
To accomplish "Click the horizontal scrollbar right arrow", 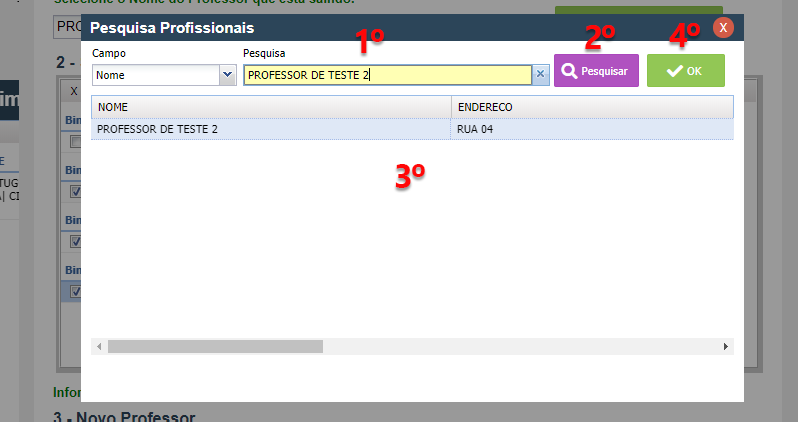I will tap(726, 346).
